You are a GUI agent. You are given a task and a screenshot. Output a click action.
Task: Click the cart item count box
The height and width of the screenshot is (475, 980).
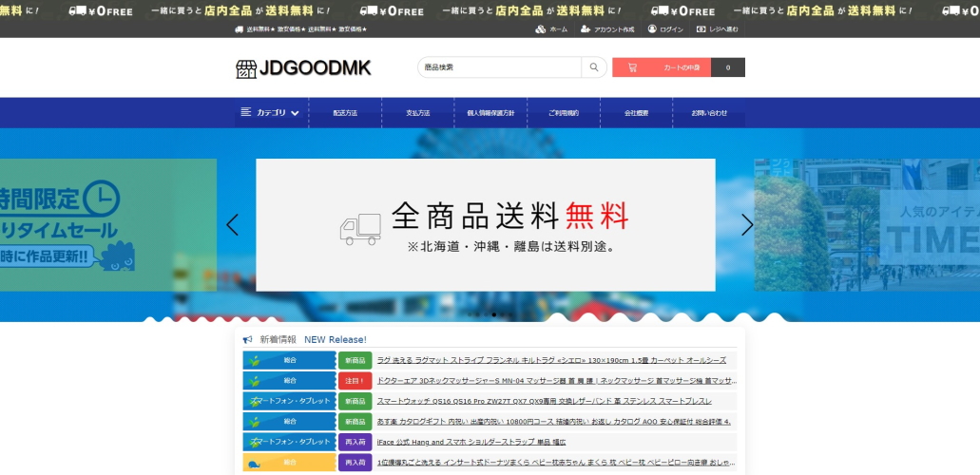tap(728, 67)
